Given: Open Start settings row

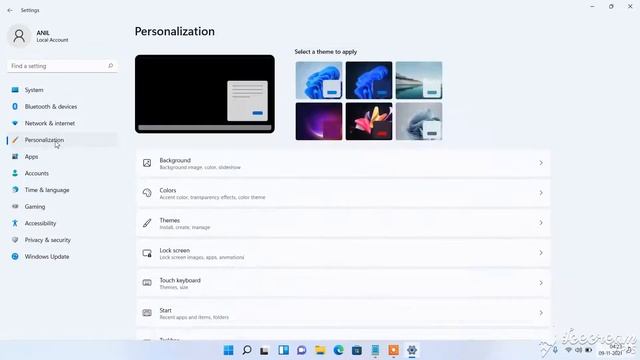Looking at the screenshot, I should pyautogui.click(x=343, y=313).
